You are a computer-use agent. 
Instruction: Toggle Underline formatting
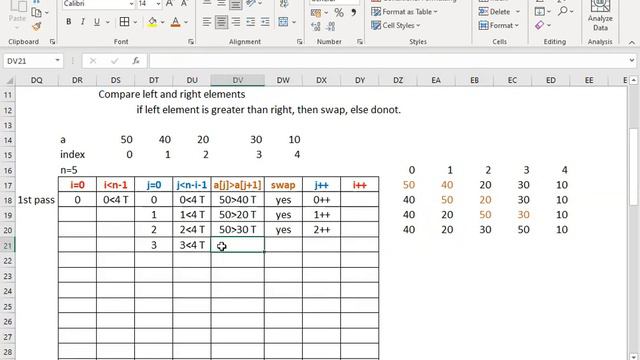coord(97,22)
